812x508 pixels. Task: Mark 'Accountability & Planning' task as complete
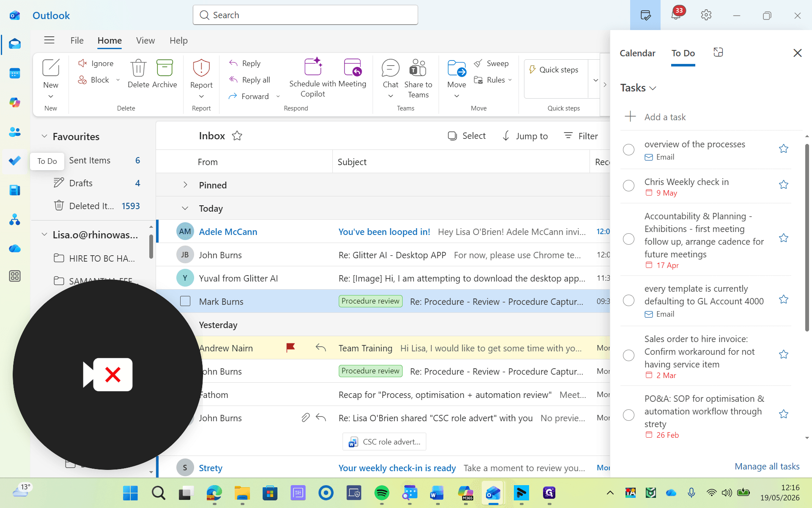629,239
